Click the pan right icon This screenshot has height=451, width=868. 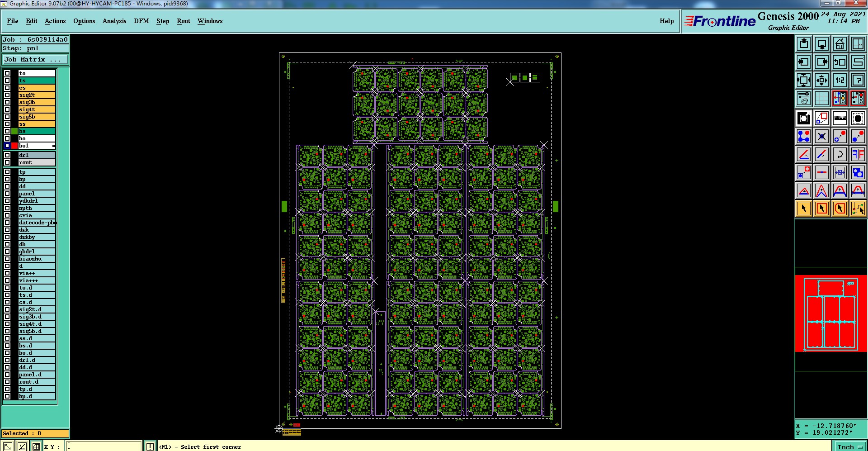[822, 62]
